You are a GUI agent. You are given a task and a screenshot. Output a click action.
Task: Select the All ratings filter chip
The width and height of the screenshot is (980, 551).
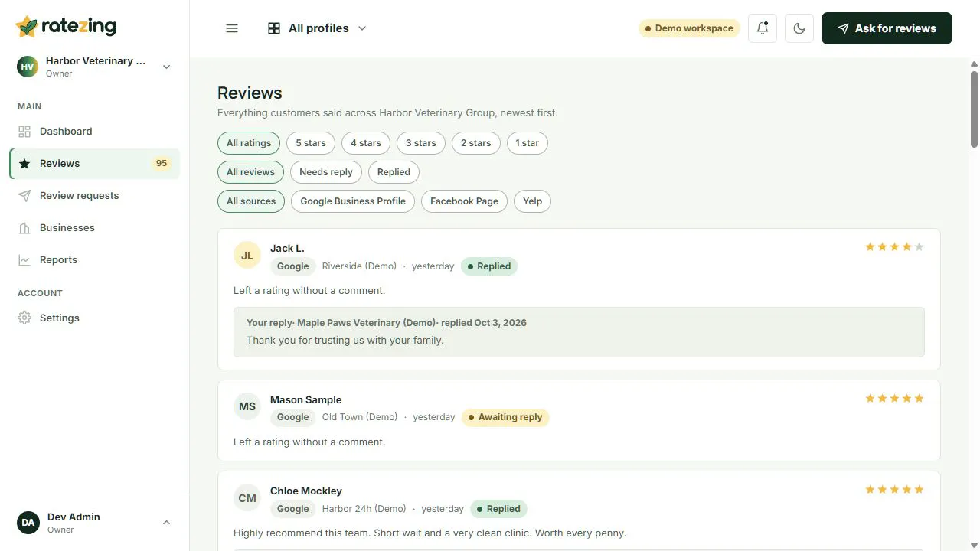click(249, 143)
